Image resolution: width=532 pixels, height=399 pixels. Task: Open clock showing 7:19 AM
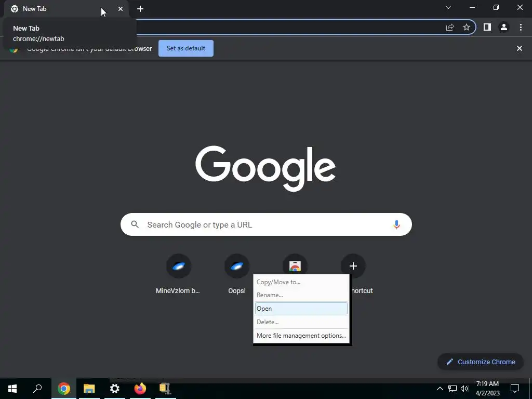[487, 389]
